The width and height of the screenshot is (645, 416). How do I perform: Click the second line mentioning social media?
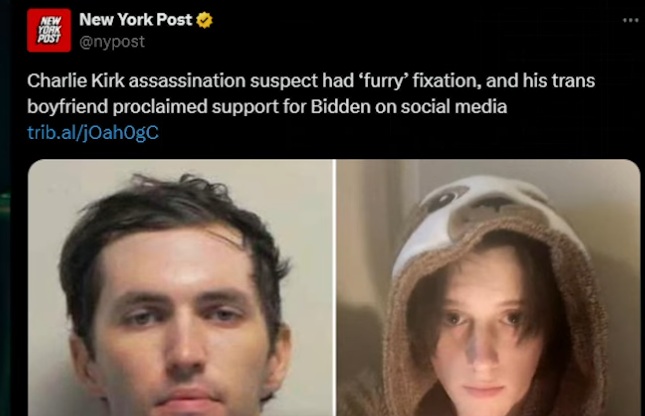coord(267,107)
